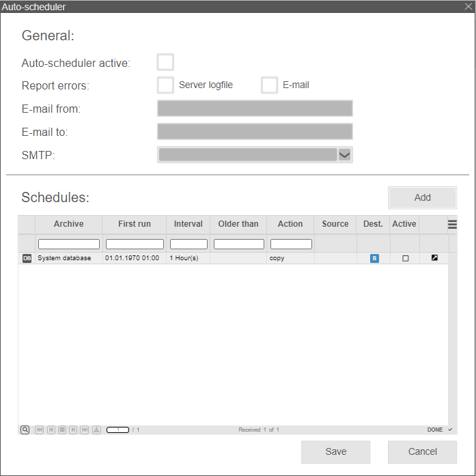Click the Action filter box

(x=291, y=244)
